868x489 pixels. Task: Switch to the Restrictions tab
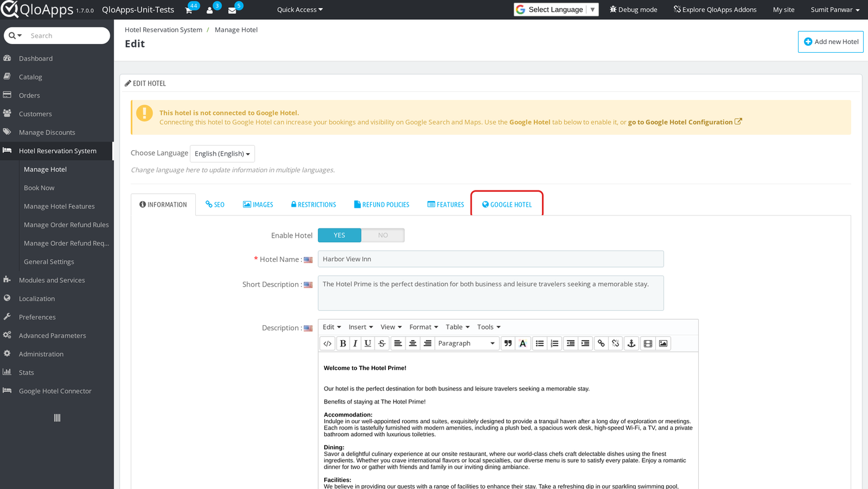[314, 205]
